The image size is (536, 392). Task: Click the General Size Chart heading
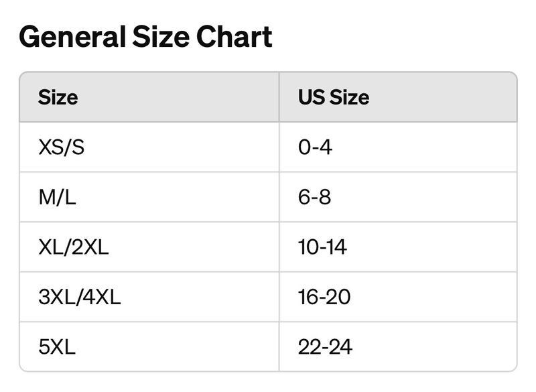pyautogui.click(x=146, y=37)
